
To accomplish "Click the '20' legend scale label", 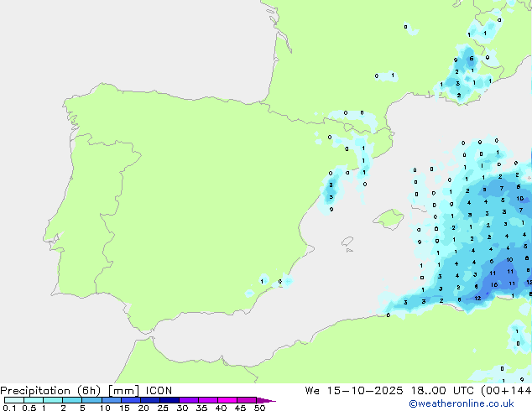I will tap(143, 408).
